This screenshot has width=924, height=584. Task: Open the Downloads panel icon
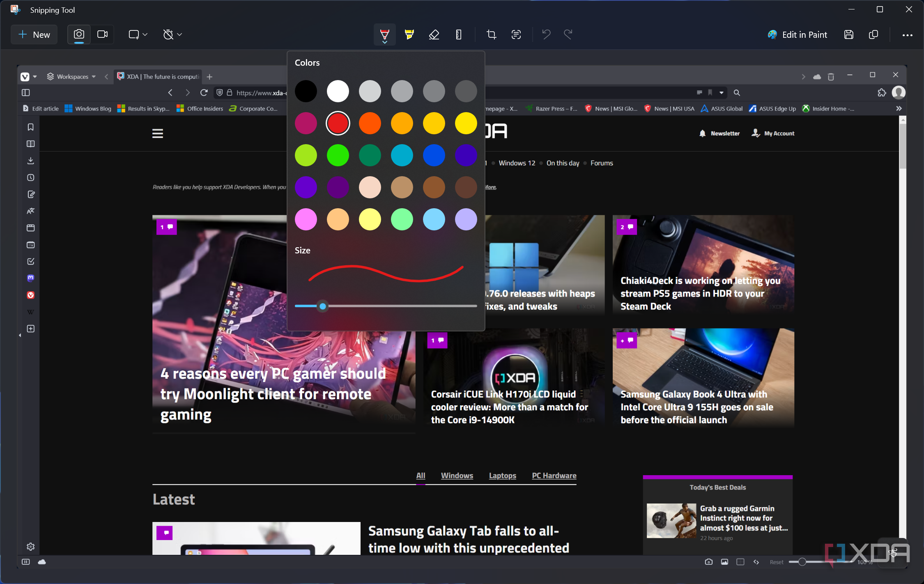(30, 161)
